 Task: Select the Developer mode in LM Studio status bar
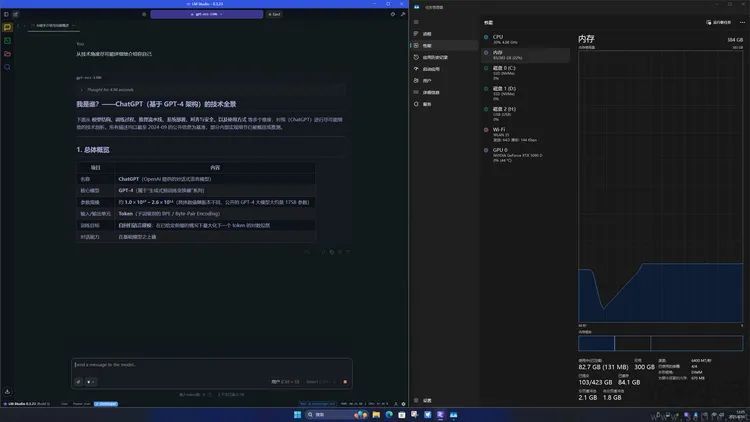[x=106, y=404]
